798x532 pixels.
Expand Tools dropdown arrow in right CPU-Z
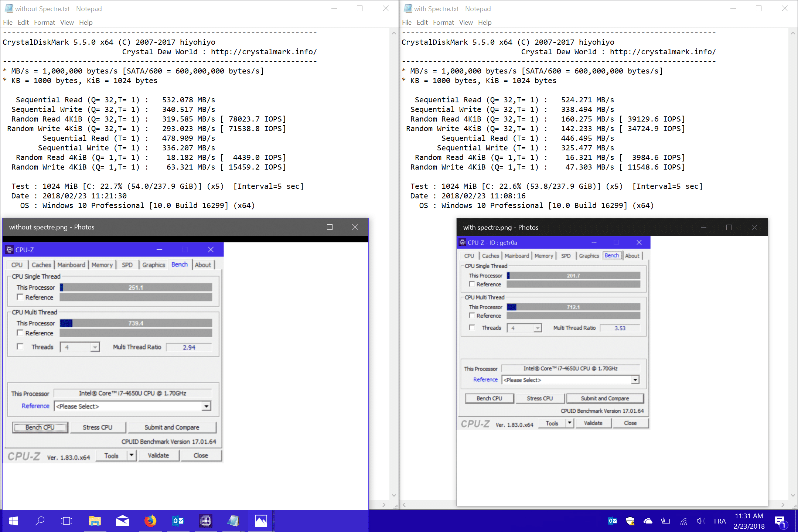pos(570,423)
